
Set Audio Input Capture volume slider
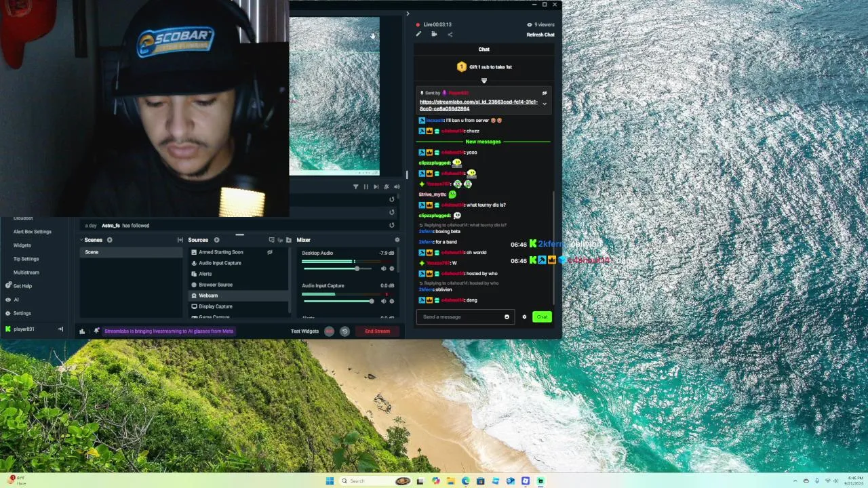click(x=338, y=301)
